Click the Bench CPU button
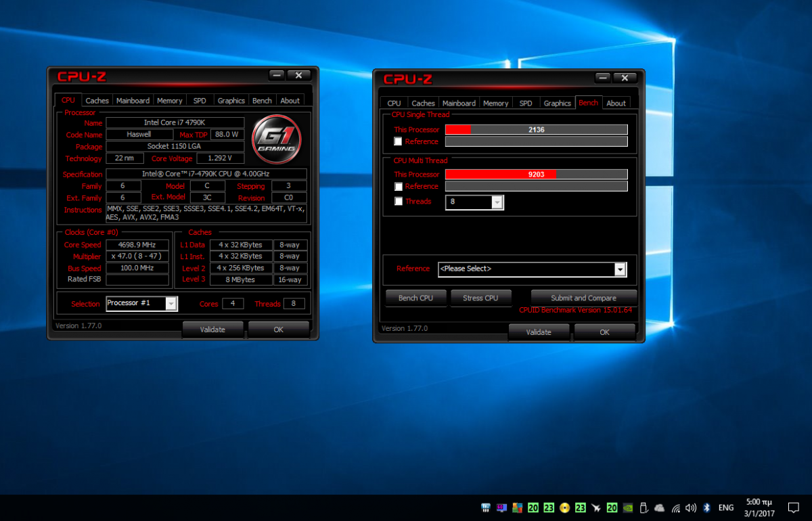The height and width of the screenshot is (521, 812). [x=416, y=298]
